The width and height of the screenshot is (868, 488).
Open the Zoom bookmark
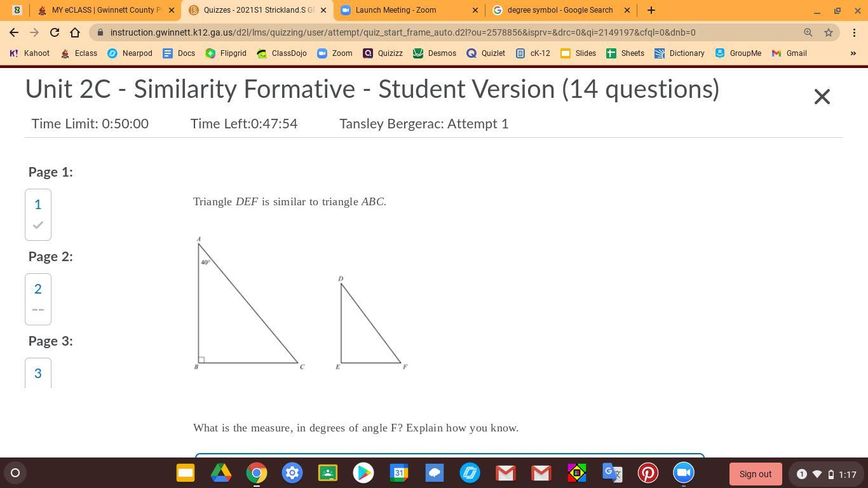coord(334,53)
